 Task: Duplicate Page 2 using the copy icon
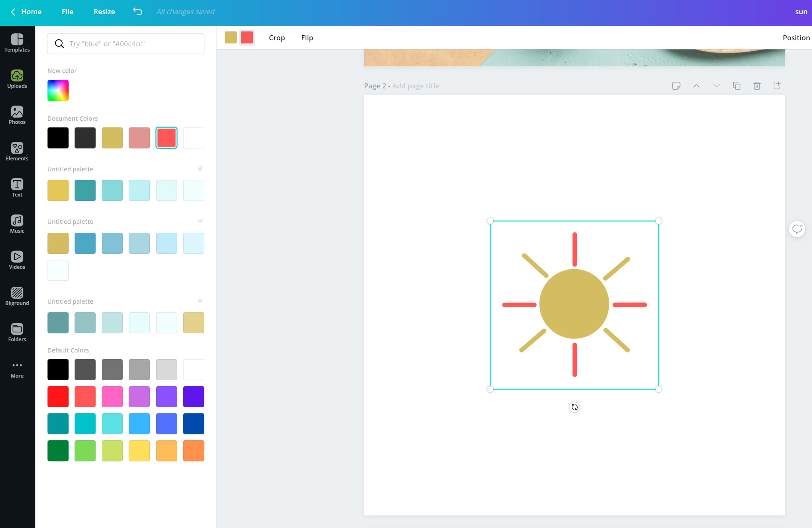tap(737, 86)
